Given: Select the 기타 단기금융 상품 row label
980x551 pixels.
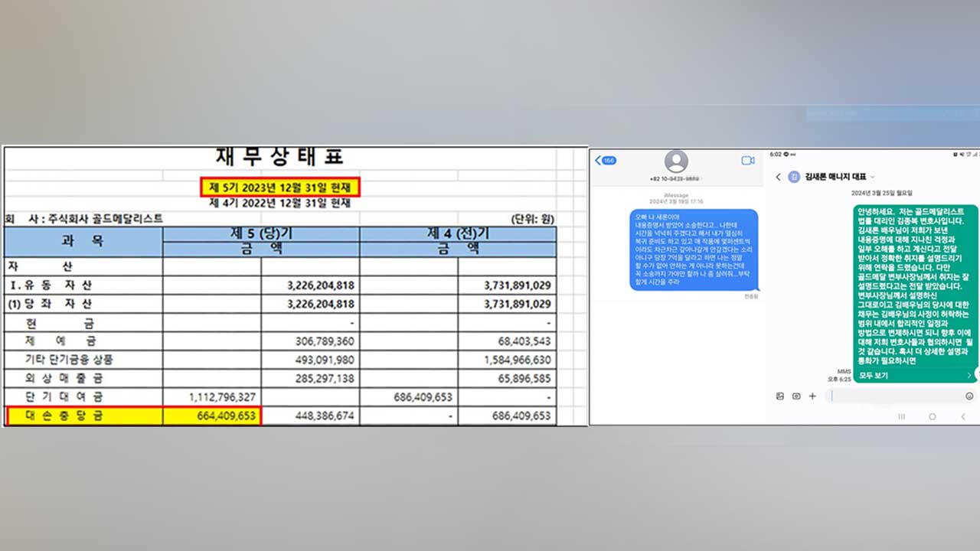Looking at the screenshot, I should point(70,360).
